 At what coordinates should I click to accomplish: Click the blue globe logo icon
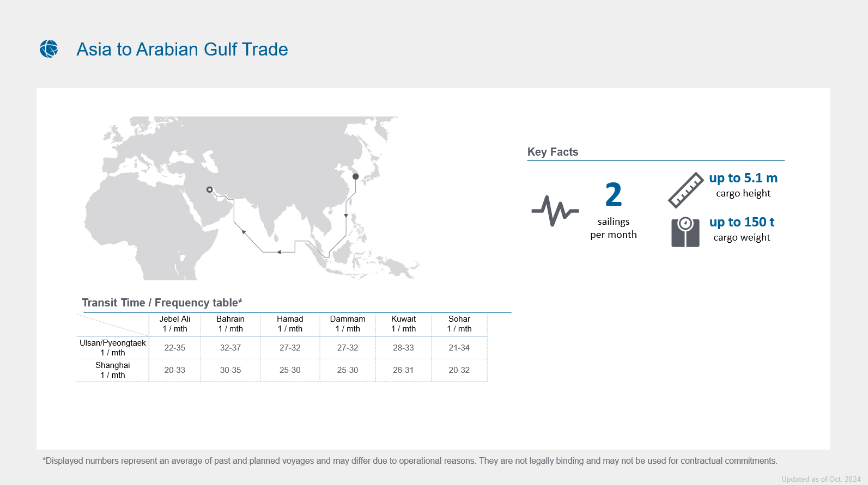pyautogui.click(x=49, y=49)
